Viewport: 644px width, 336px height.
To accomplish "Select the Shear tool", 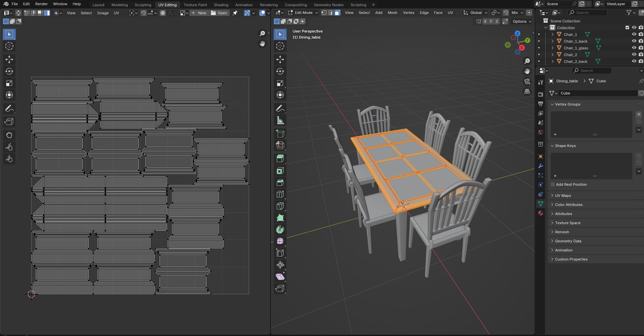I will point(280,277).
